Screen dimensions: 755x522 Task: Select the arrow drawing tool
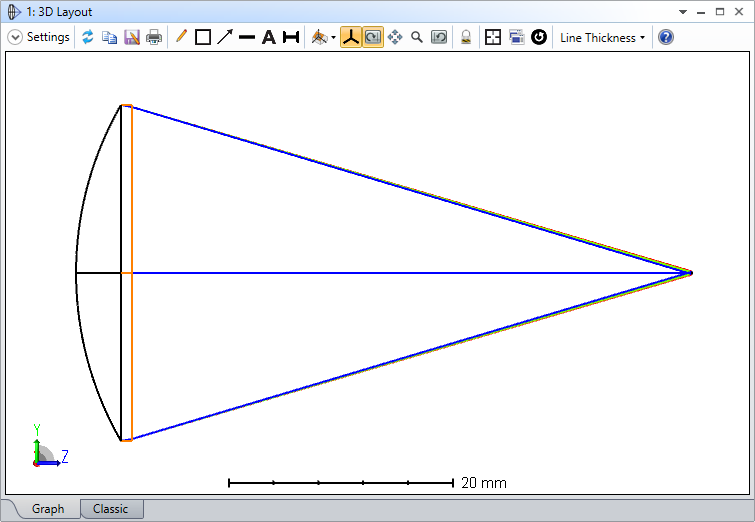click(x=225, y=37)
